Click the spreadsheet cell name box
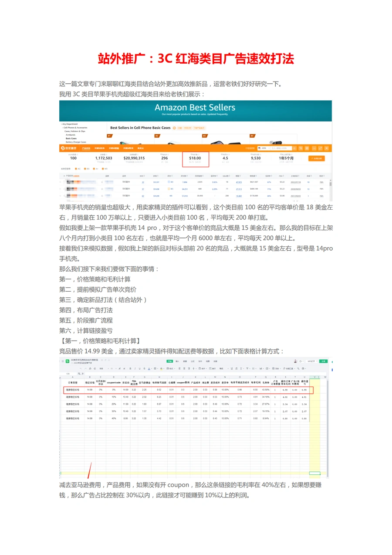This screenshot has height=555, width=392. click(x=68, y=374)
